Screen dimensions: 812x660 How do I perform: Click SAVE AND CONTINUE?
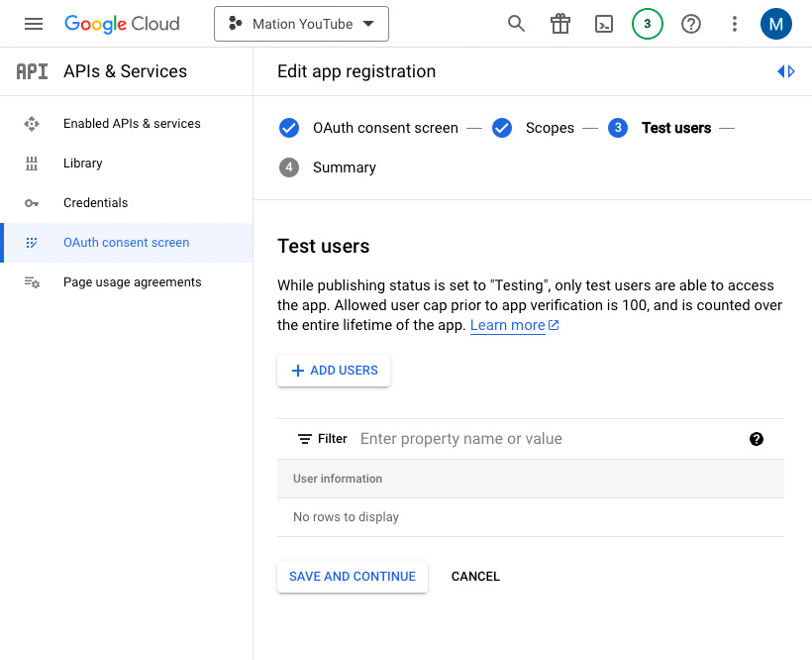pyautogui.click(x=353, y=577)
